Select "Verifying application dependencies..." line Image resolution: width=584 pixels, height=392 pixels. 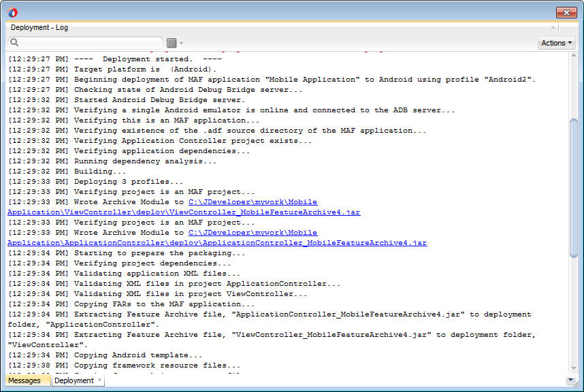[x=129, y=151]
